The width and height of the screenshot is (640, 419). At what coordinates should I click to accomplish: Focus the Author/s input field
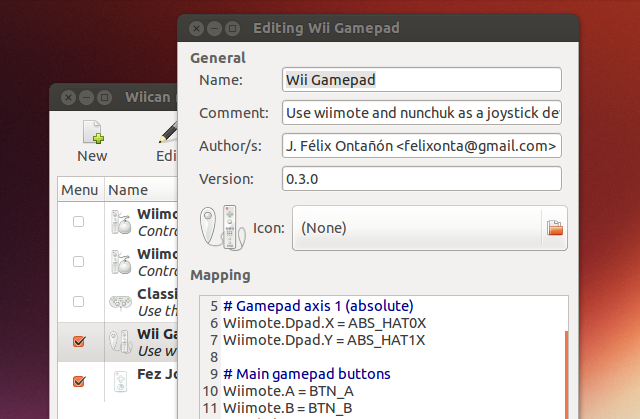[422, 146]
